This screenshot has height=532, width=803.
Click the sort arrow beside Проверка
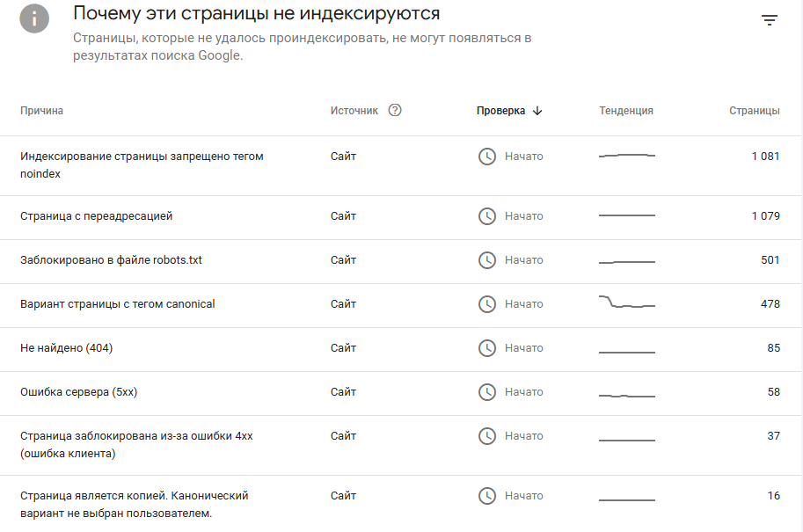pos(537,111)
